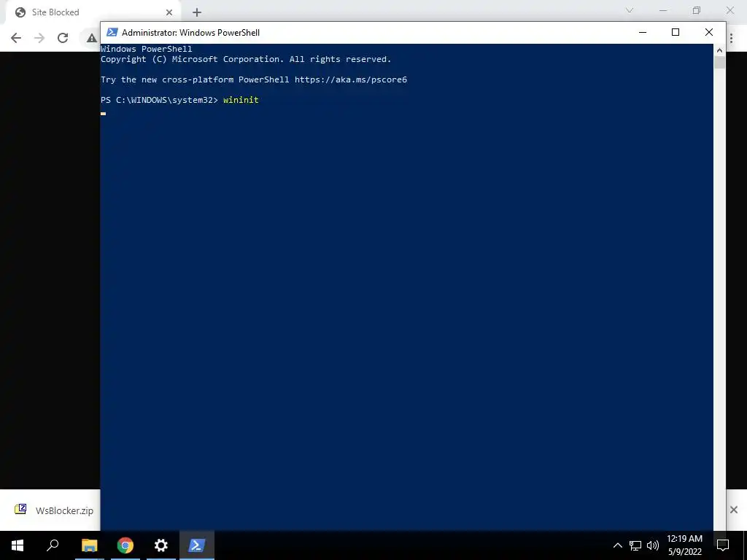Show hidden system tray icons
This screenshot has width=747, height=560.
[617, 545]
